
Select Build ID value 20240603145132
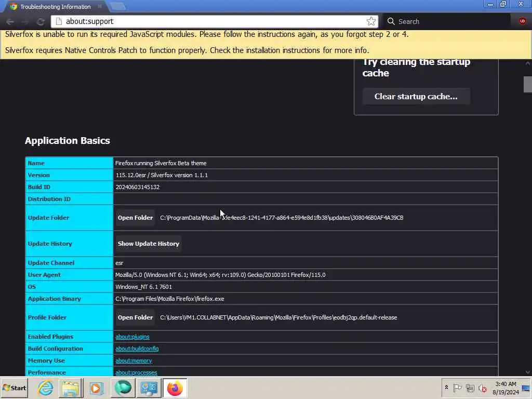point(137,187)
